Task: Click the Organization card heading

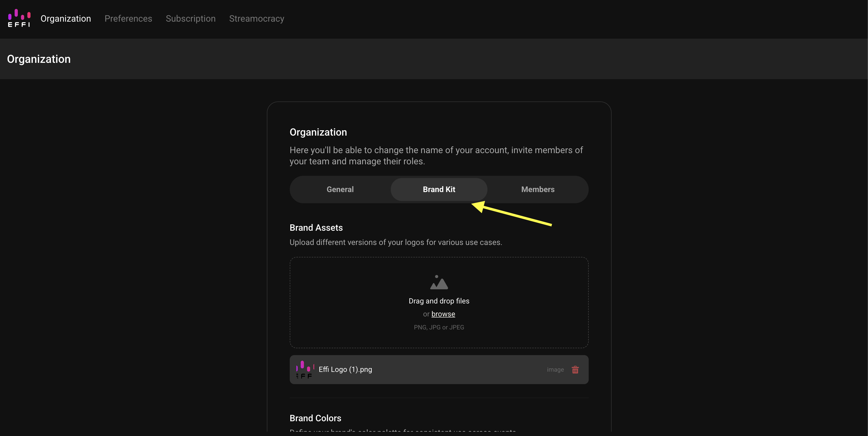Action: [x=318, y=132]
